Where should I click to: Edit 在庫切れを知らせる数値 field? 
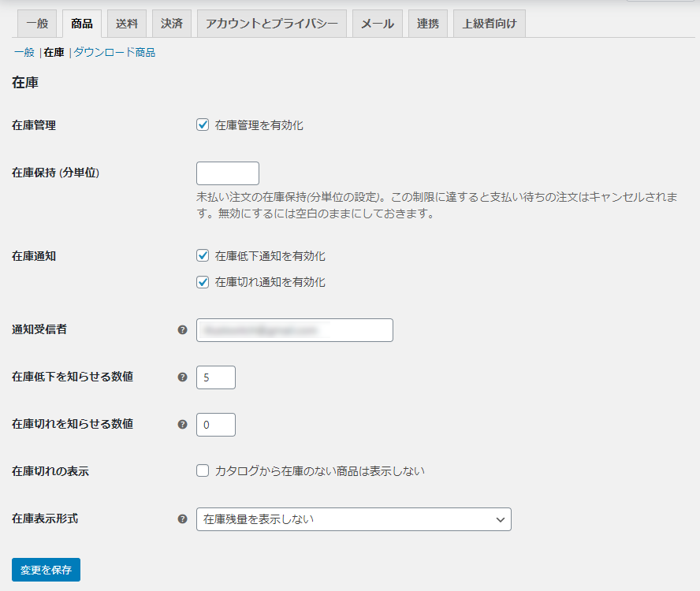pos(216,425)
